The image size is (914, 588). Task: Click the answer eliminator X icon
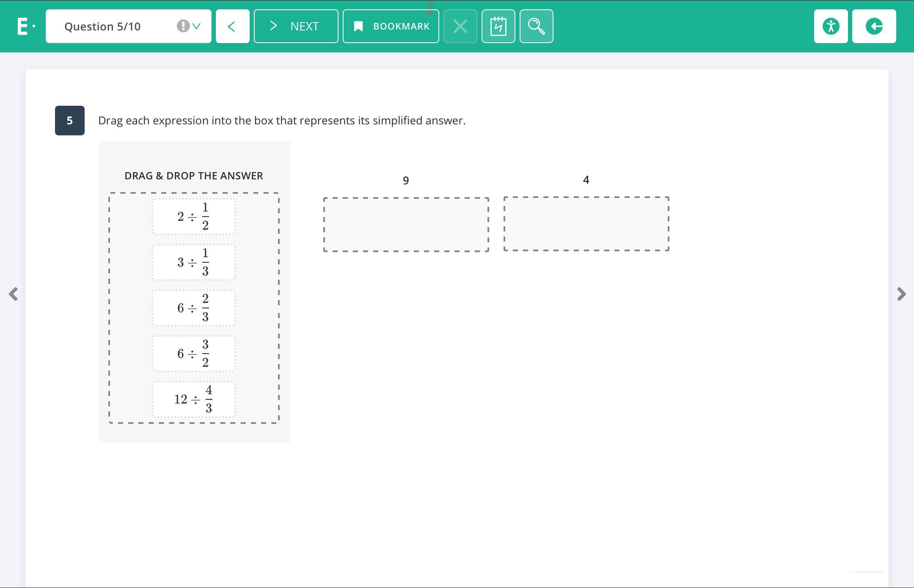(460, 26)
